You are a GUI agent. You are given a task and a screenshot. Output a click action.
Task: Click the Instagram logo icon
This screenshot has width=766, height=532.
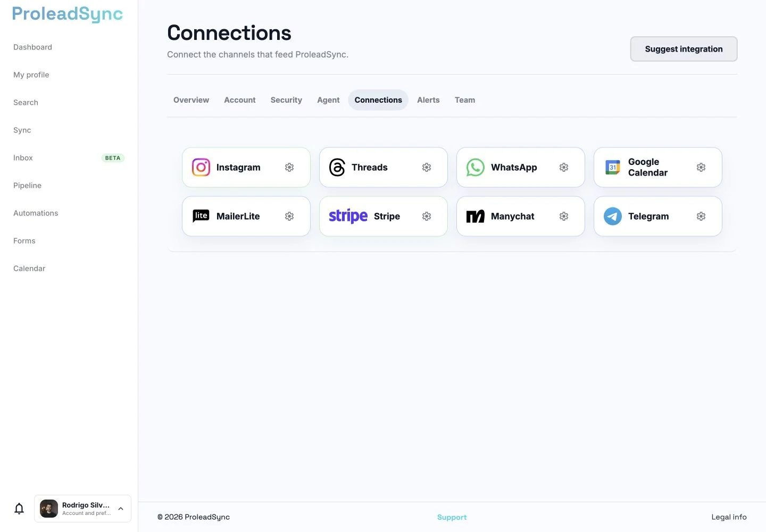click(x=201, y=168)
